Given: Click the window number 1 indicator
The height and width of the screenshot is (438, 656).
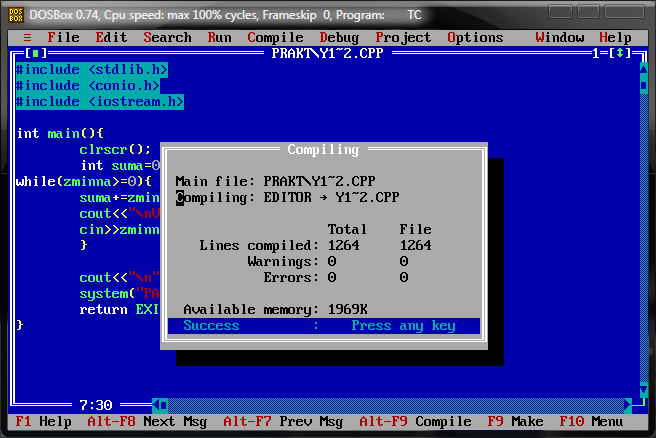Looking at the screenshot, I should click(x=596, y=54).
